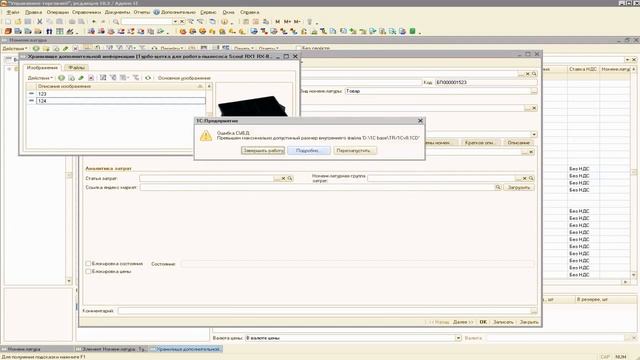640x360 pixels.
Task: Click the Undo arrow icon
Action: (94, 22)
